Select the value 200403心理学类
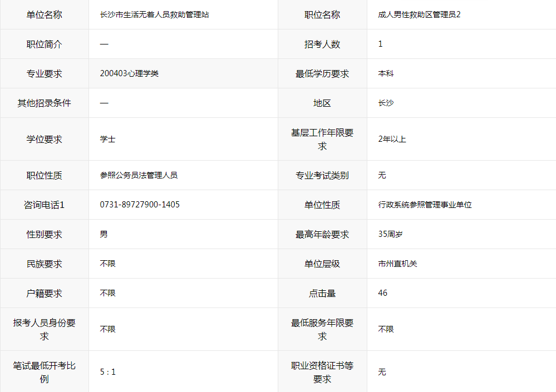 (130, 73)
